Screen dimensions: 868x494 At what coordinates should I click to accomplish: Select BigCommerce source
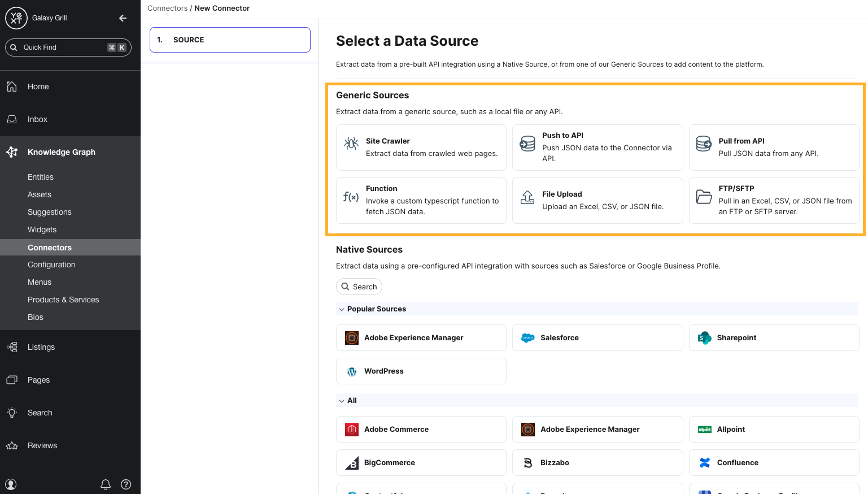(421, 463)
